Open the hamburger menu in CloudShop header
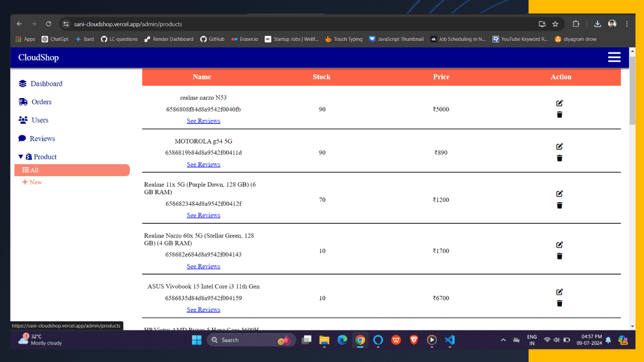 click(x=614, y=57)
